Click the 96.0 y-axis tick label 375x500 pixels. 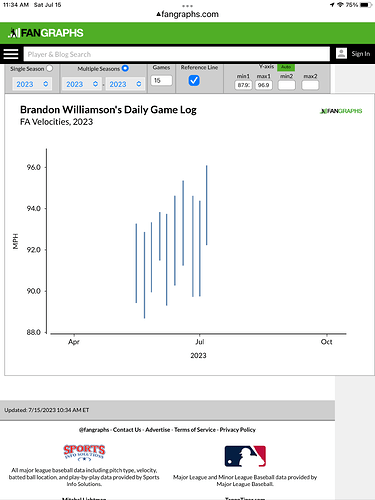coord(34,167)
